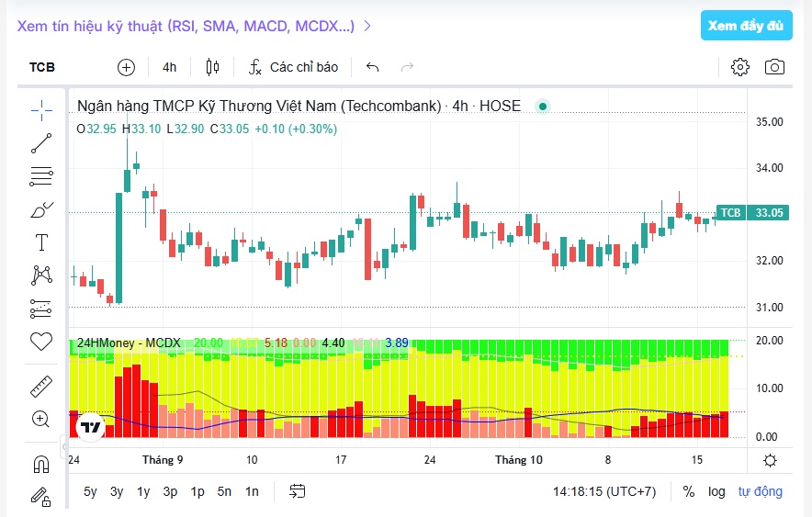
Task: Collapse the drawing toolbar side arrow
Action: click(64, 446)
